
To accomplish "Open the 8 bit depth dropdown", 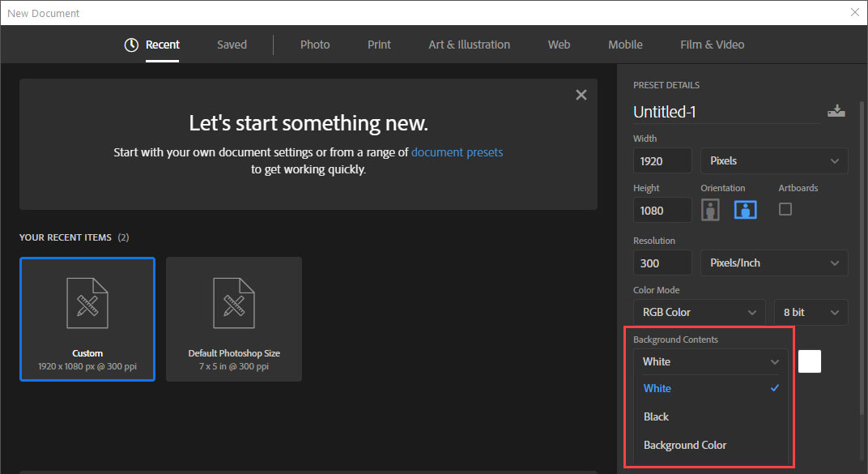I will pyautogui.click(x=811, y=312).
